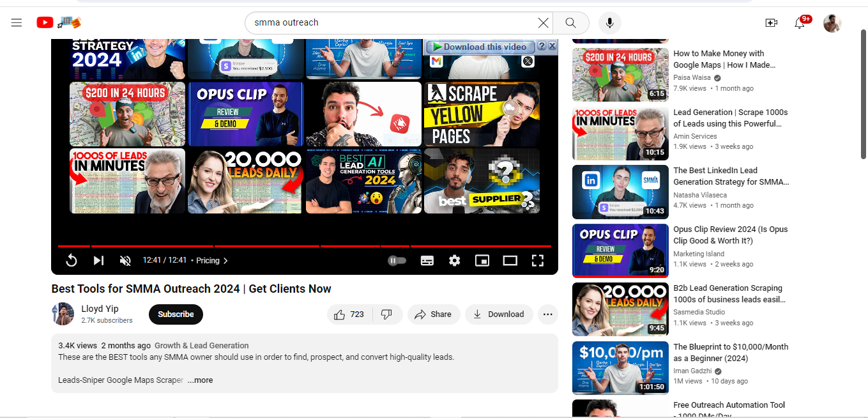
Task: Click the sidebar thumbnail with 1:01:50 duration
Action: click(x=620, y=368)
